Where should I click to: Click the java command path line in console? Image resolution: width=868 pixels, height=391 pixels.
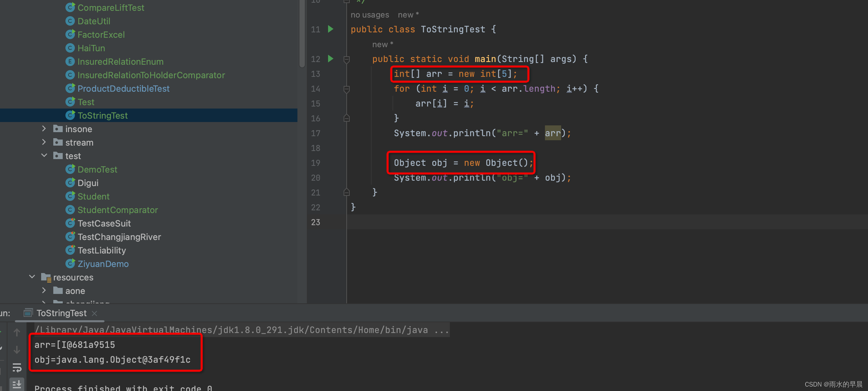(242, 330)
